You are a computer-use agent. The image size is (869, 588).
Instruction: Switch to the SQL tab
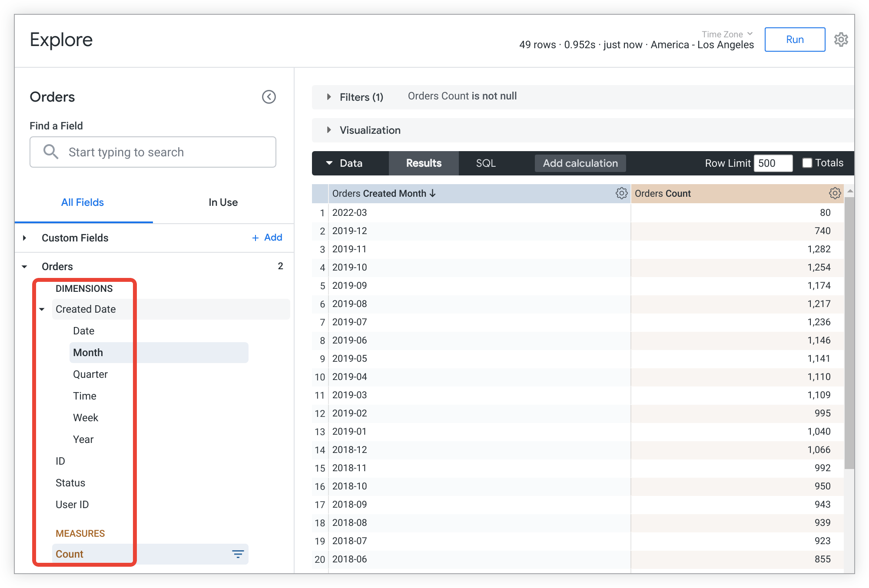(485, 163)
